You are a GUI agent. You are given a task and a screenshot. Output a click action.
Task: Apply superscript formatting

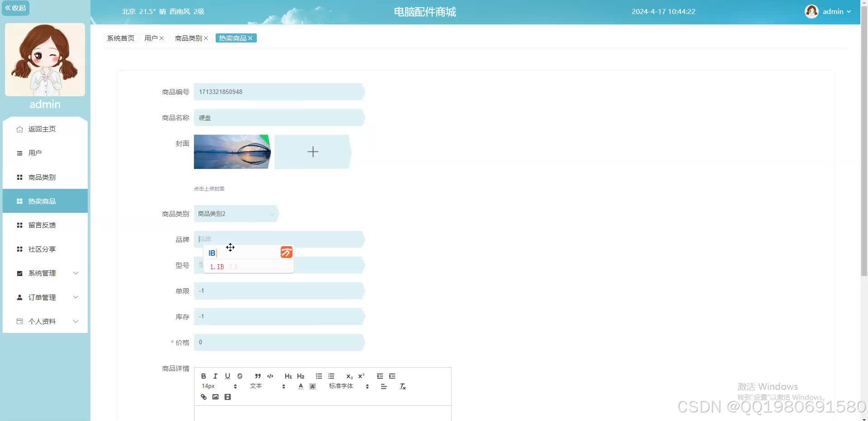click(x=361, y=376)
